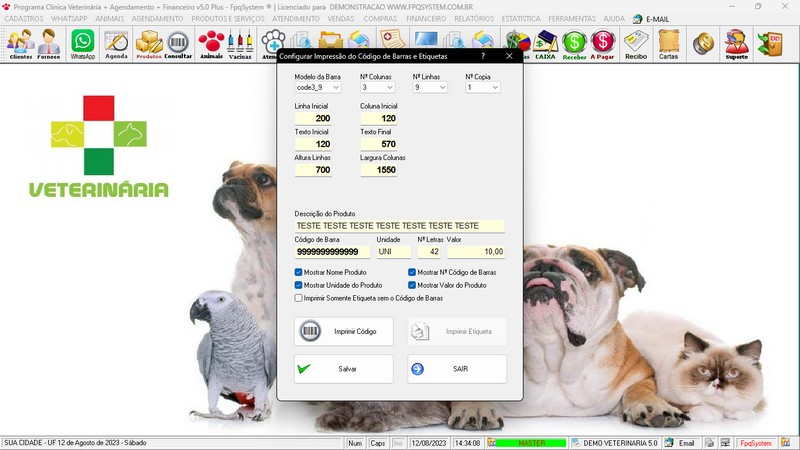Image resolution: width=800 pixels, height=450 pixels.
Task: Click the Imprimir Etiqueta button
Action: point(457,331)
